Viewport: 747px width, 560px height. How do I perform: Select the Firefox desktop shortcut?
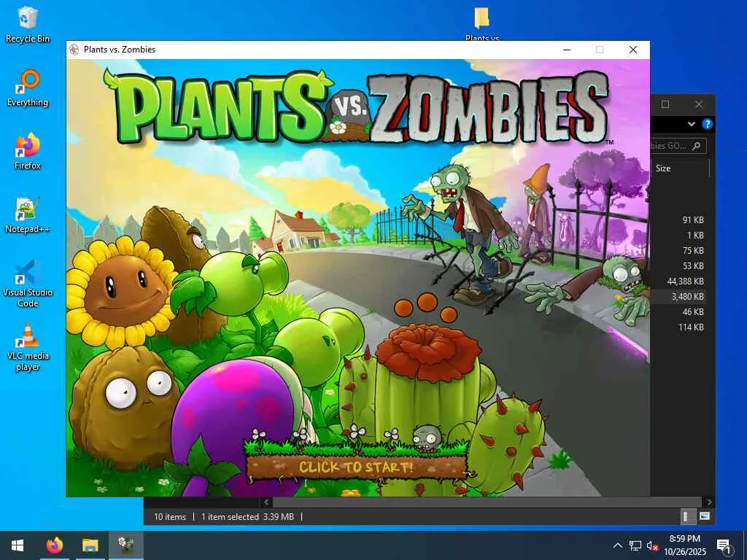(28, 152)
